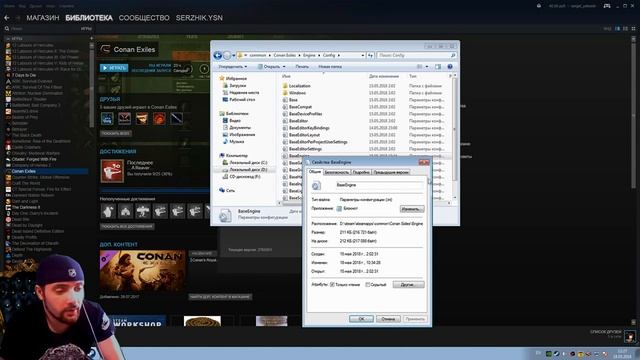Click the Печать toolbar button
Screen dimensions: 640x360
(x=302, y=67)
